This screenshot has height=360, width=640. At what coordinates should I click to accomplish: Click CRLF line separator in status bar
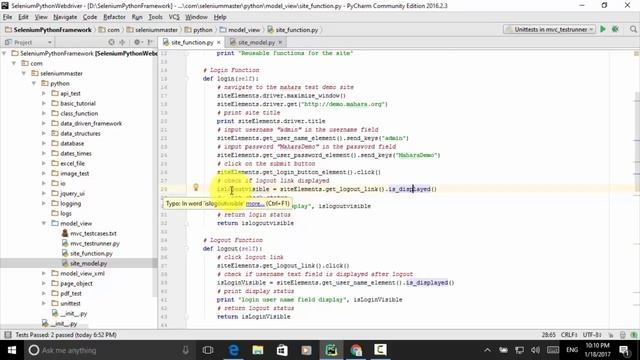569,335
